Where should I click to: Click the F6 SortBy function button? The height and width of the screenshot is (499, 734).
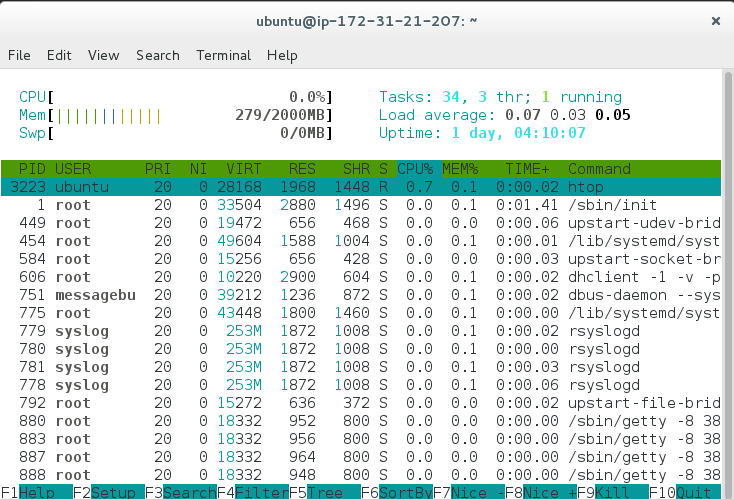pos(397,492)
